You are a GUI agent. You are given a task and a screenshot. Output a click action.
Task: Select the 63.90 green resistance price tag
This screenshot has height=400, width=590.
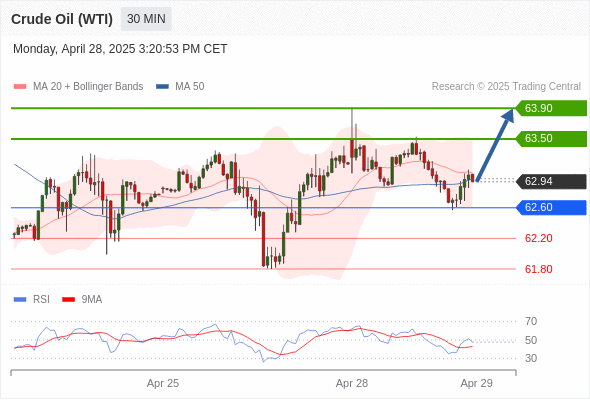tap(551, 108)
